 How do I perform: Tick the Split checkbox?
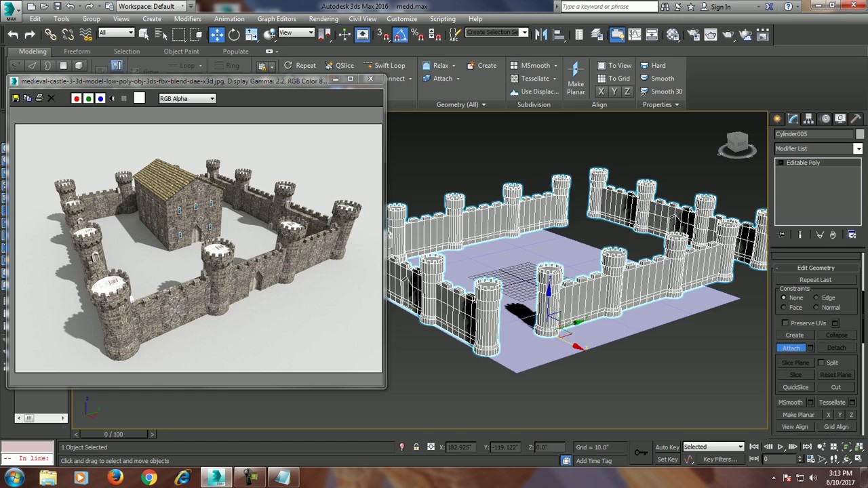821,363
